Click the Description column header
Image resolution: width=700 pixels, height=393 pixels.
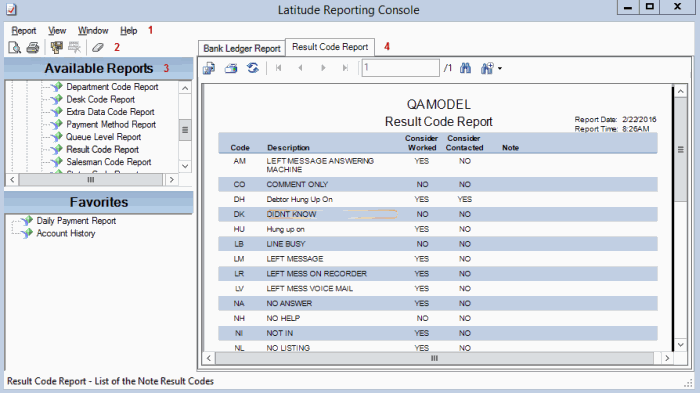(x=288, y=148)
